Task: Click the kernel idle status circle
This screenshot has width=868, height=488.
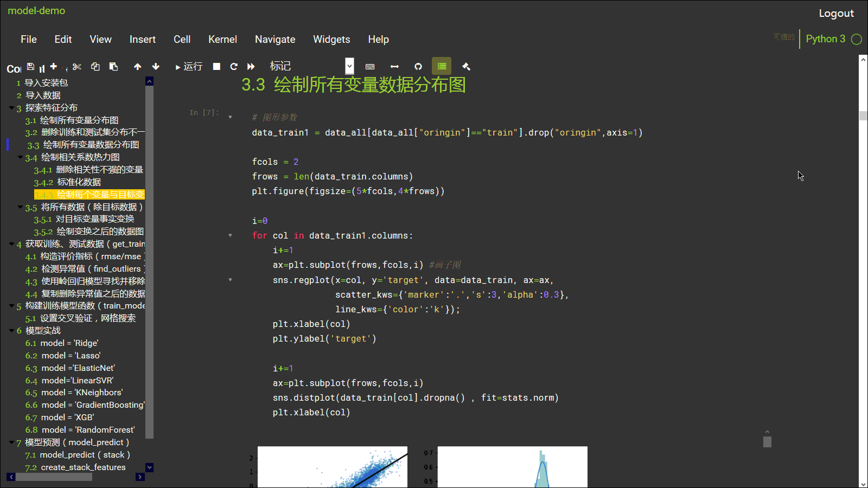Action: click(857, 39)
